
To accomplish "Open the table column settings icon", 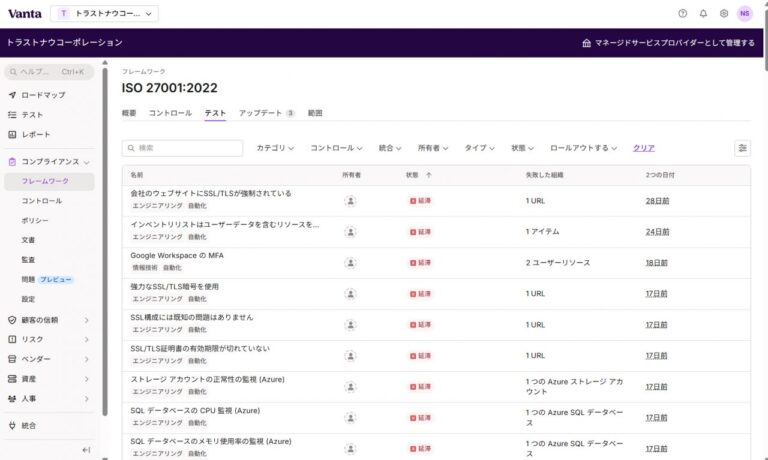I will pos(742,148).
